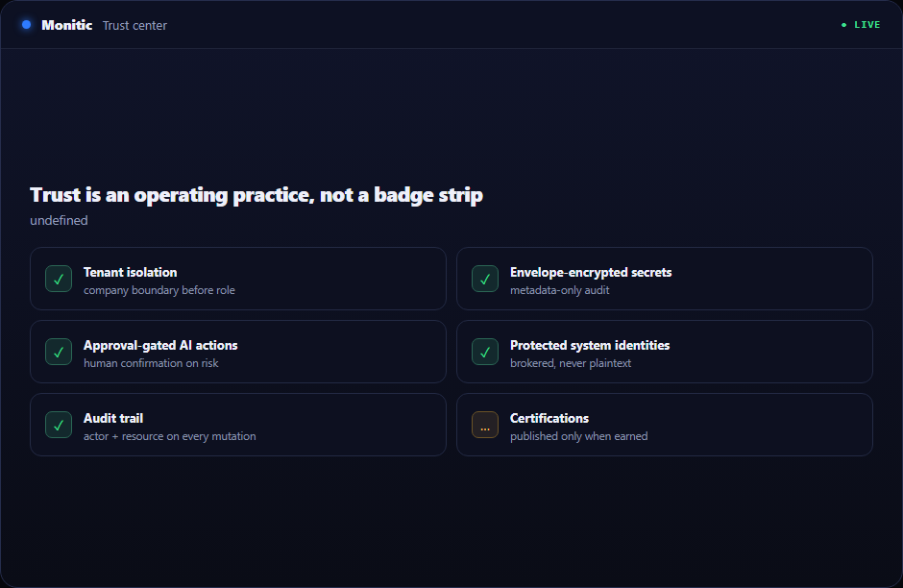This screenshot has width=903, height=588.
Task: Click the main trust headline text
Action: tap(256, 195)
